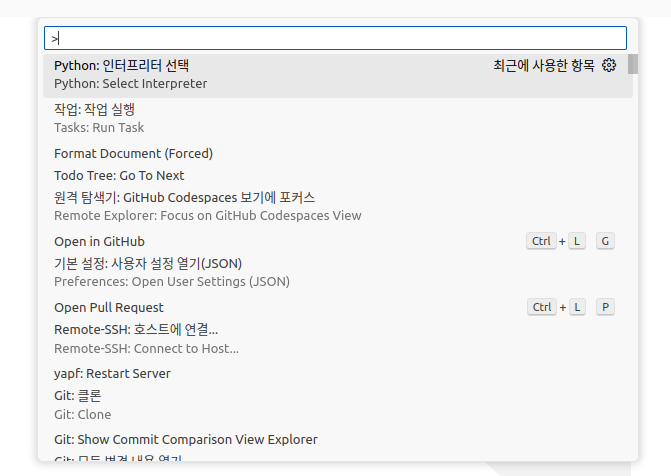Screen dimensions: 671x476
Task: Focus on GitHub Codespaces View command
Action: pos(207,206)
